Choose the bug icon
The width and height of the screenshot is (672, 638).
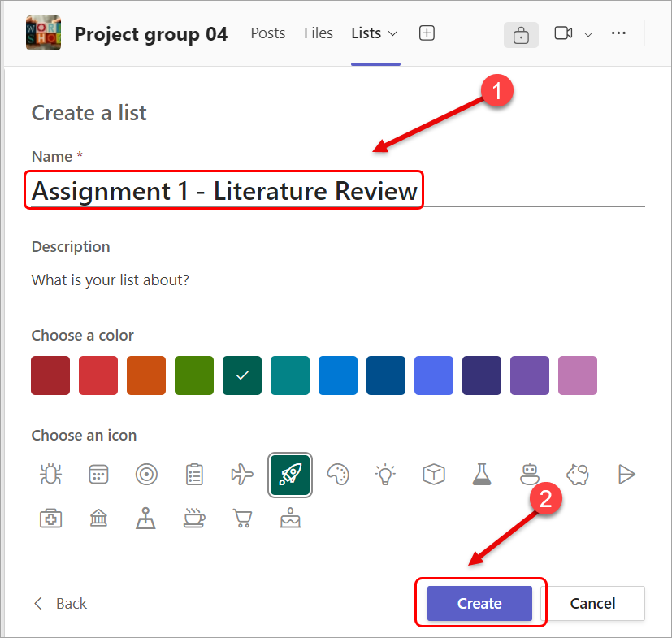click(50, 475)
